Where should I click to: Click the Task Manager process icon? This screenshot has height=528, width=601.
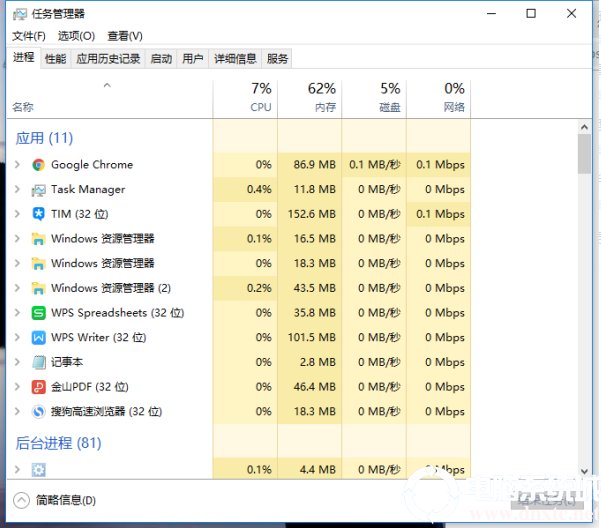tap(38, 190)
